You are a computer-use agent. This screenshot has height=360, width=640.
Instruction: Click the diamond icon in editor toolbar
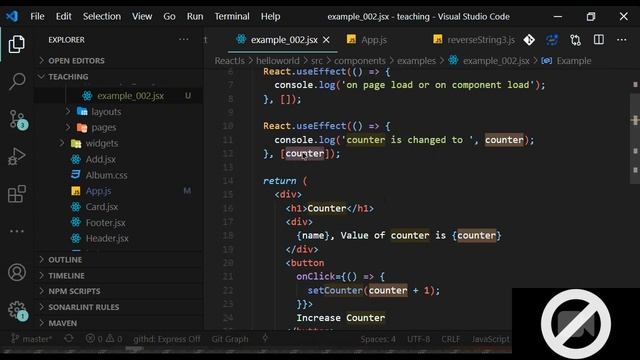point(529,40)
